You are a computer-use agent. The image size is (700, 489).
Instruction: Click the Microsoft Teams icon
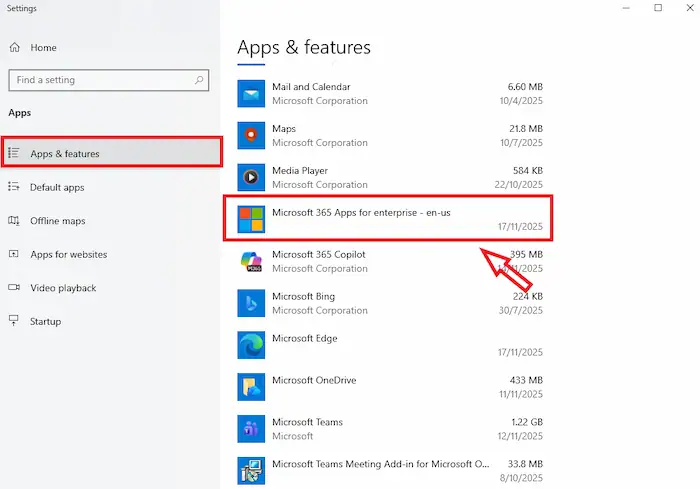(x=250, y=429)
